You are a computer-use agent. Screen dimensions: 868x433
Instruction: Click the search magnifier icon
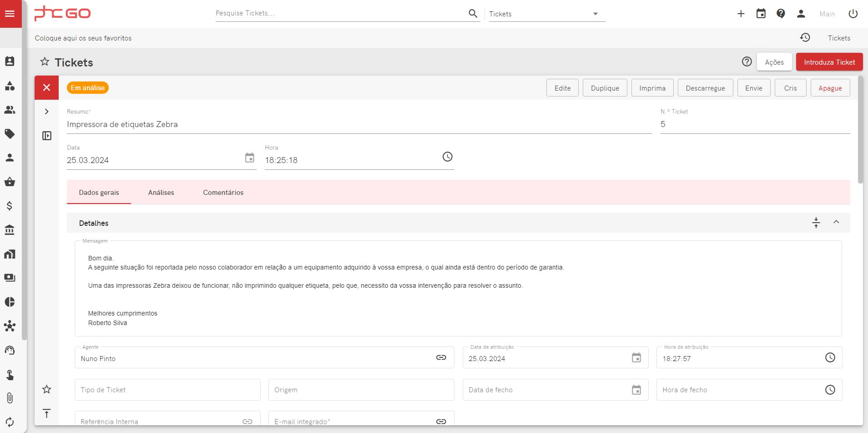coord(473,14)
